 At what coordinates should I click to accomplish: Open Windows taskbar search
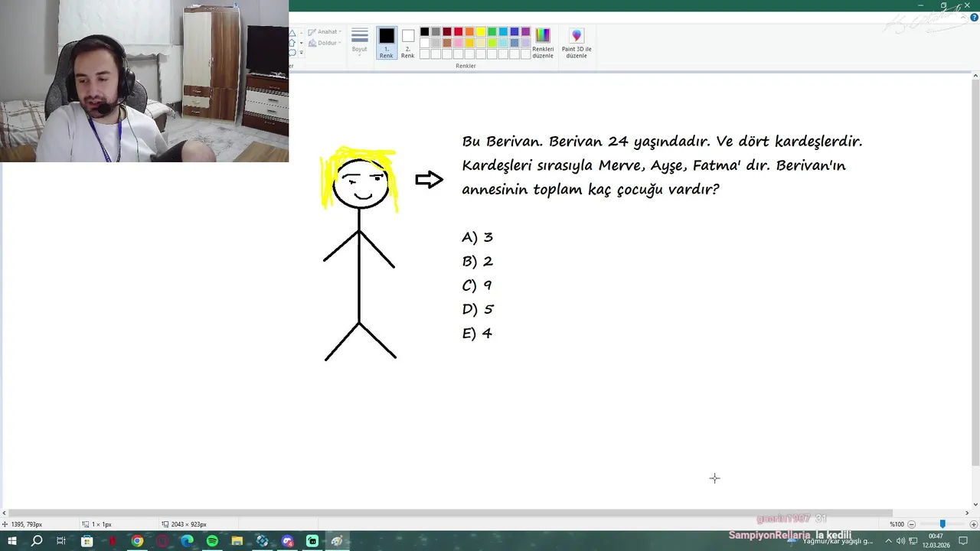[37, 541]
